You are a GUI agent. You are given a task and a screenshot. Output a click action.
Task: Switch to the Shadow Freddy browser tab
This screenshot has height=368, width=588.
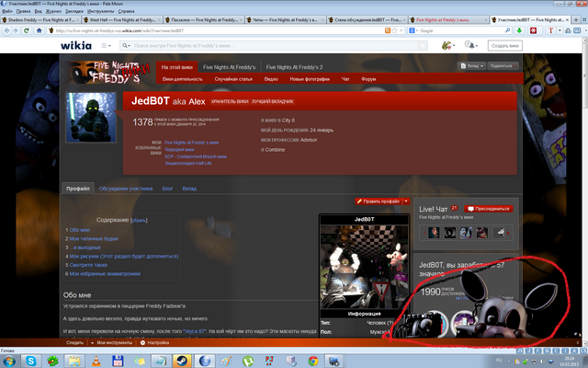pos(40,19)
